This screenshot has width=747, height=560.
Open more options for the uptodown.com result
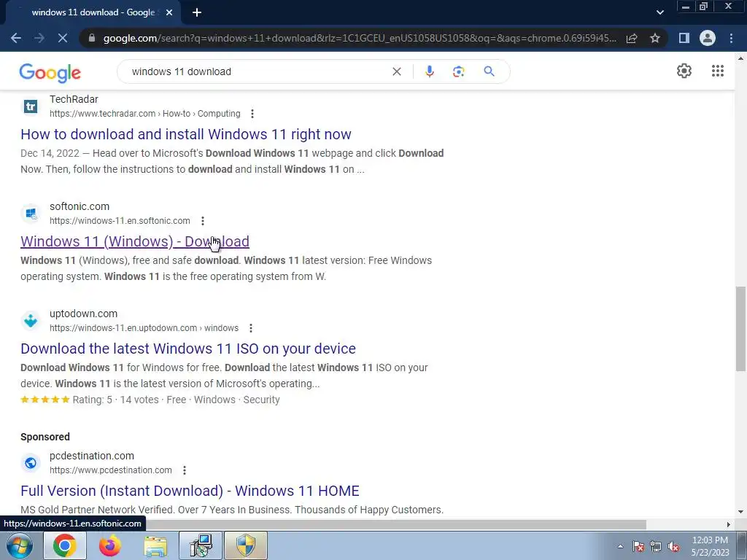[x=251, y=328]
